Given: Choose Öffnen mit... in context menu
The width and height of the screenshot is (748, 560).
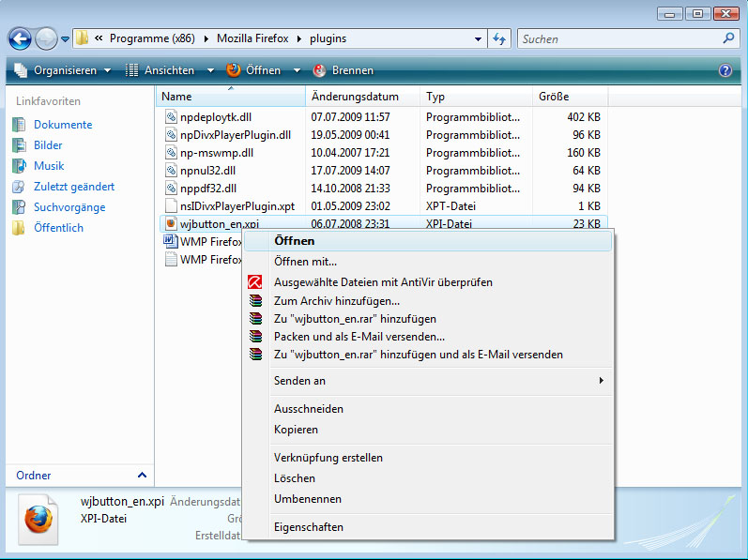Looking at the screenshot, I should click(428, 262).
